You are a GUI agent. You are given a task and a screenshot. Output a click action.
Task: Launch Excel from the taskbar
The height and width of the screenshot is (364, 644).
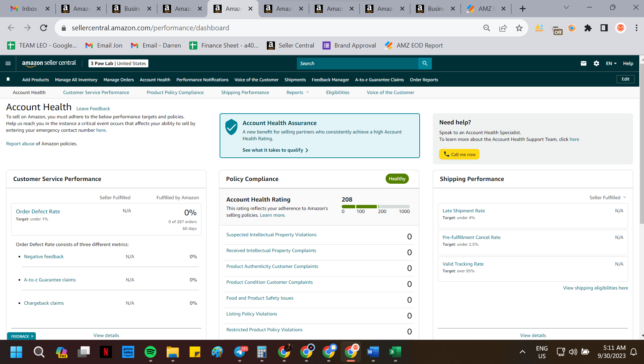(x=395, y=352)
